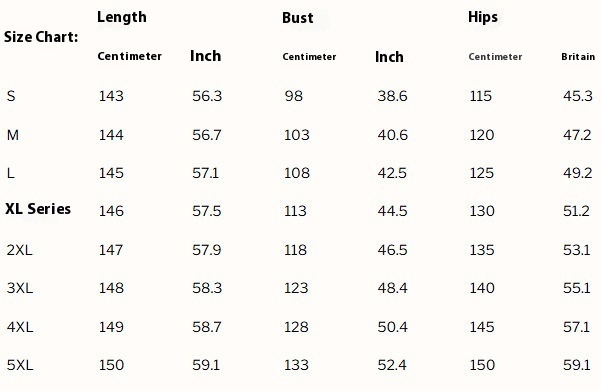
Task: Click length inch value 58.3
Action: pyautogui.click(x=207, y=288)
